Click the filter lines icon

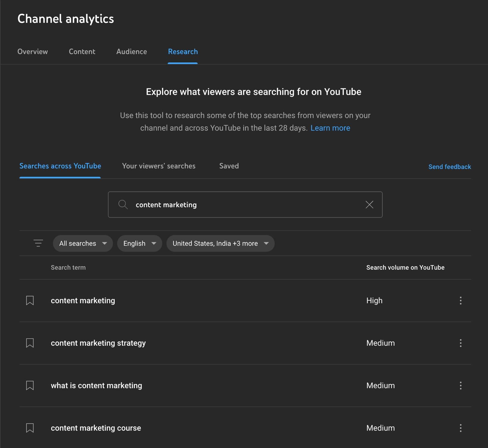pos(38,243)
